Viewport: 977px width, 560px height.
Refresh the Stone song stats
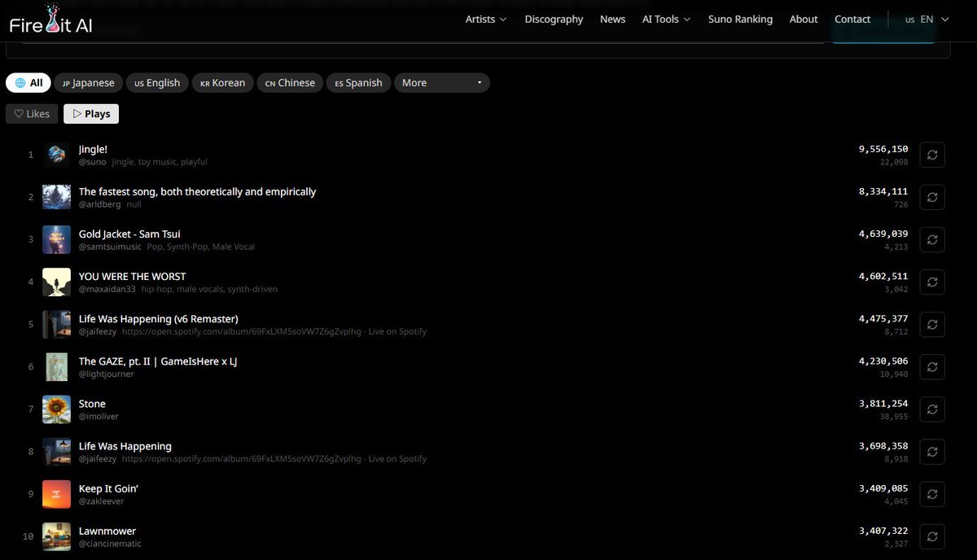932,409
